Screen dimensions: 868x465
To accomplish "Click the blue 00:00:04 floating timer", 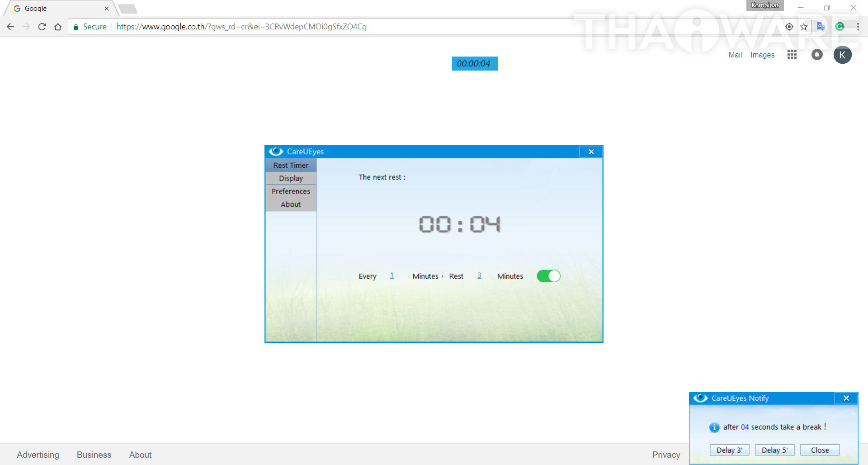I will pyautogui.click(x=475, y=63).
